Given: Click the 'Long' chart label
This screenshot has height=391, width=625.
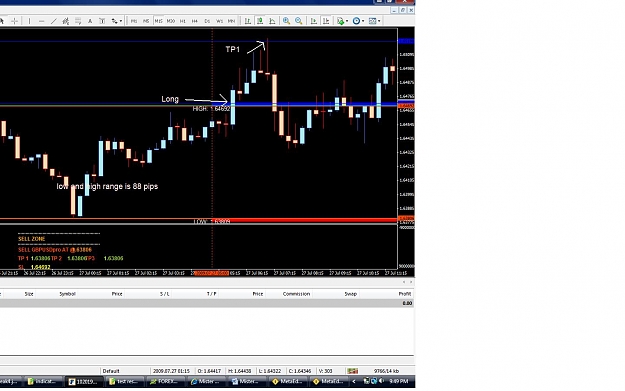Looking at the screenshot, I should 170,99.
